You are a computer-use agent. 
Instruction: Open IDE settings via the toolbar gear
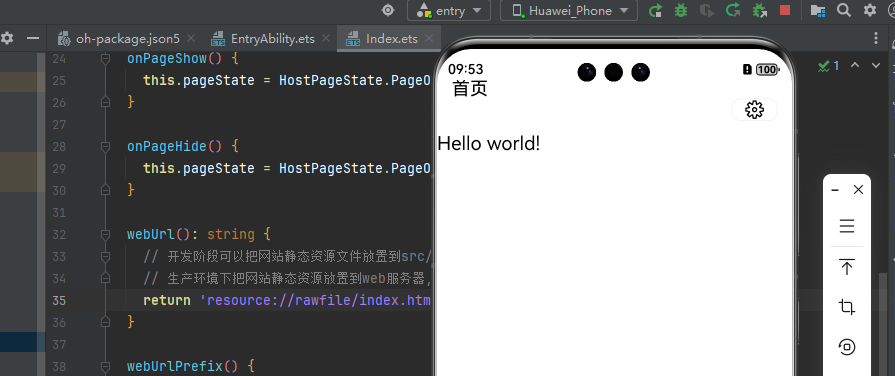click(x=869, y=10)
